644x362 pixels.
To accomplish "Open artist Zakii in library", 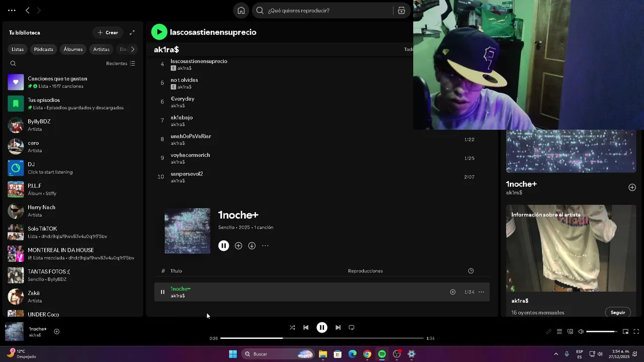I will (x=72, y=297).
